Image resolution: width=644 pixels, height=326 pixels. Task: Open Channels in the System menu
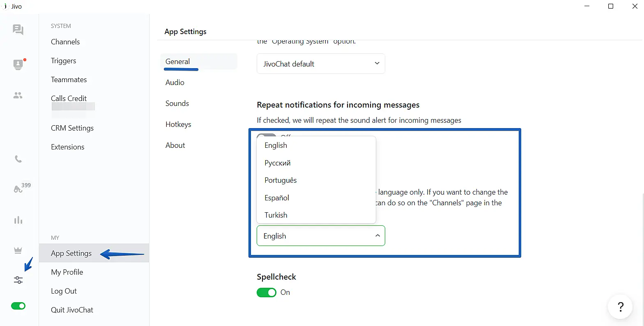[65, 42]
